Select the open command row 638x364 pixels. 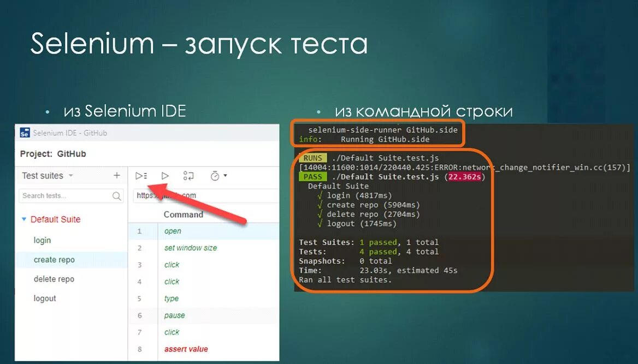204,231
